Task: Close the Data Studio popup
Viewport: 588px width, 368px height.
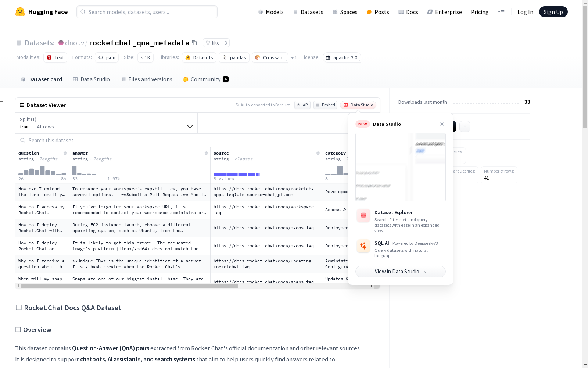Action: [x=442, y=124]
